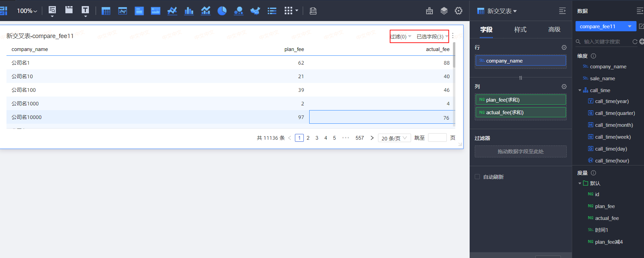Open the 过滤(0) filter button
The image size is (644, 258).
400,36
